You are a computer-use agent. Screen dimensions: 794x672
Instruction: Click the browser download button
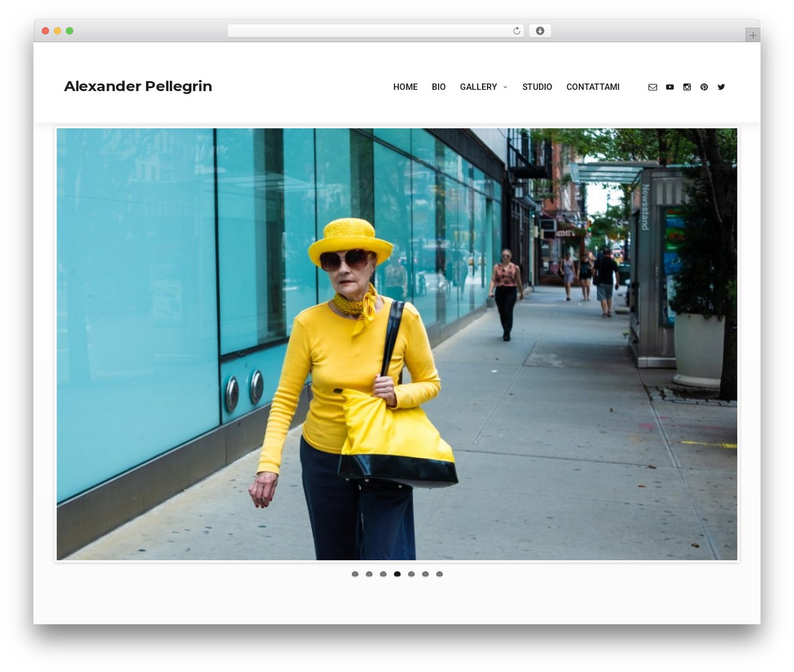pyautogui.click(x=540, y=31)
